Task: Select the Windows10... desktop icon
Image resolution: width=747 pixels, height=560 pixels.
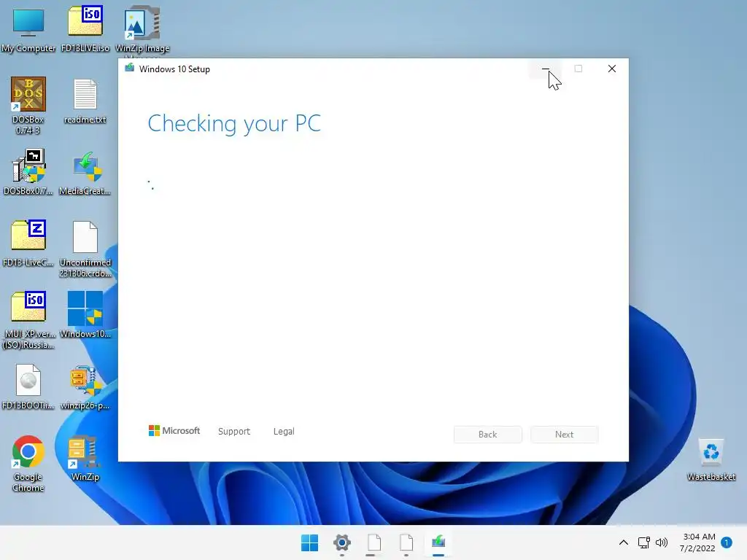Action: [85, 315]
